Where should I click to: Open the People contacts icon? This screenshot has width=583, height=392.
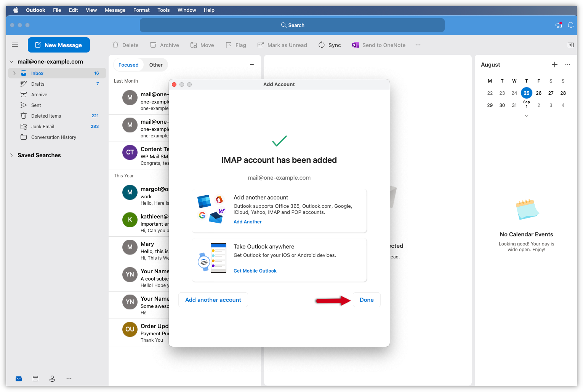[x=52, y=379]
